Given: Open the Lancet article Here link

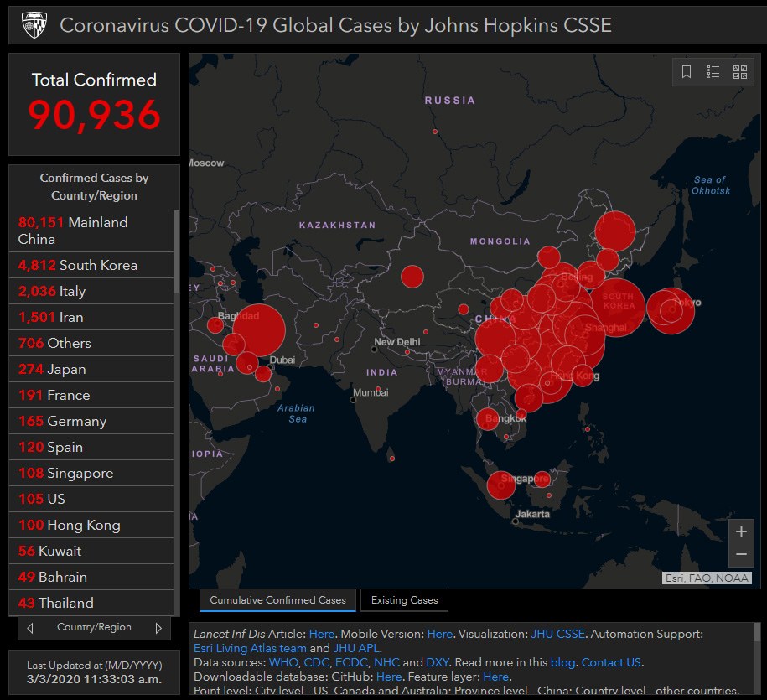Looking at the screenshot, I should 321,634.
